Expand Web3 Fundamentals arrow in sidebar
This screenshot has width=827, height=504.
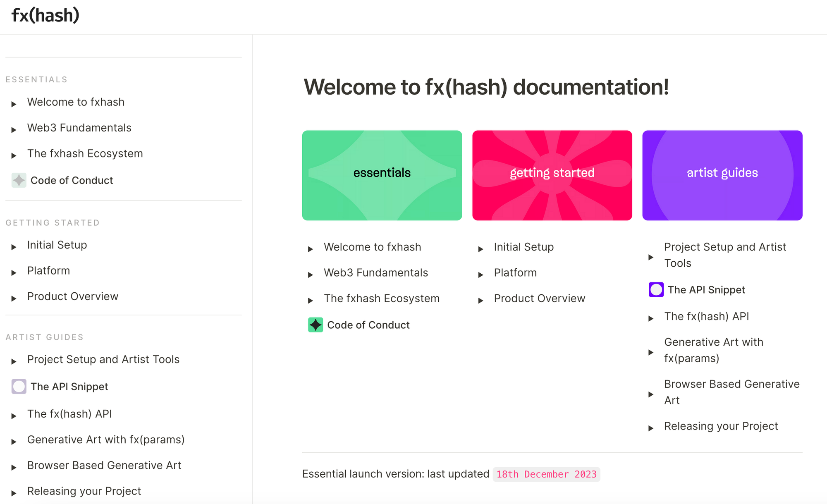click(x=14, y=130)
